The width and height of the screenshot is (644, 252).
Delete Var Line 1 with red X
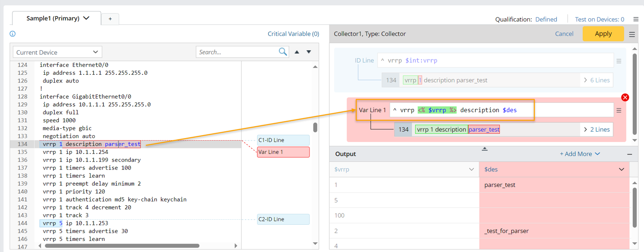click(x=625, y=97)
